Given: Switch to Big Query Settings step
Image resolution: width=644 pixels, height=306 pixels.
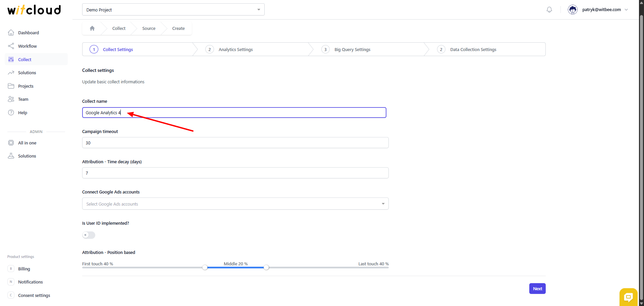Looking at the screenshot, I should (352, 50).
